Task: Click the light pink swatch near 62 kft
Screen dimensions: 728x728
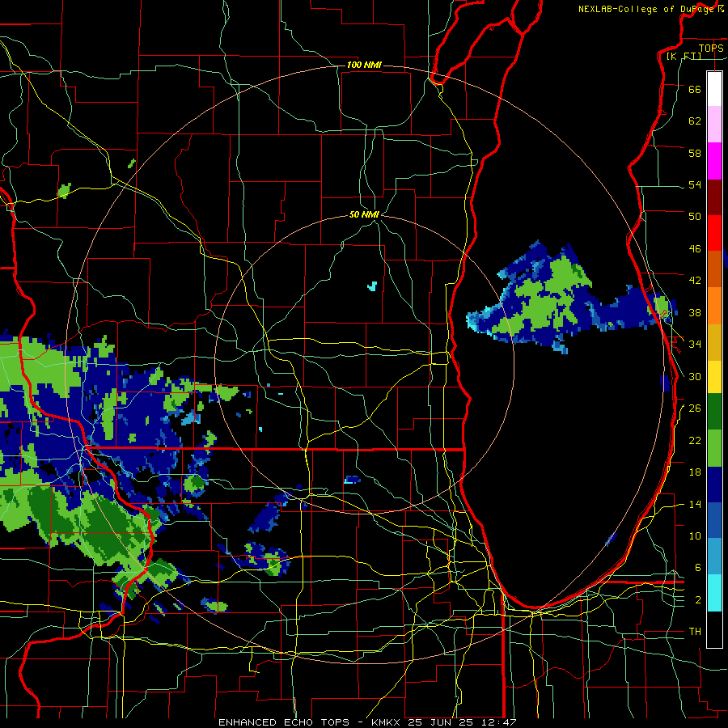Action: [714, 124]
